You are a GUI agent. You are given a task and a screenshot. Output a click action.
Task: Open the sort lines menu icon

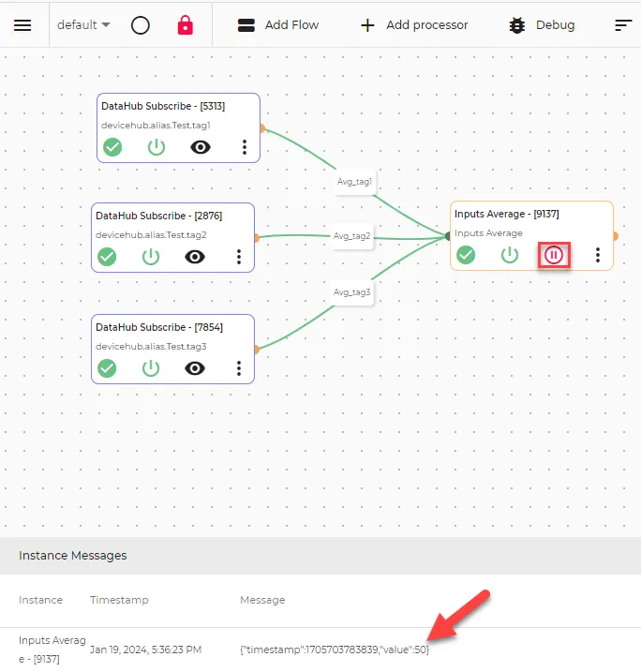tap(623, 25)
